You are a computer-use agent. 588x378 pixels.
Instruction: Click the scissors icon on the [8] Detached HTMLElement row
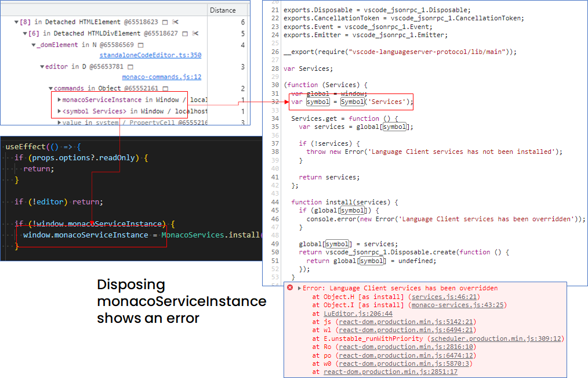[175, 23]
